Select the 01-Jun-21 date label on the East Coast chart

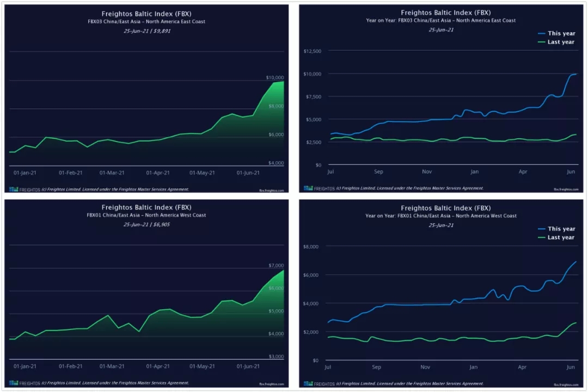[x=248, y=173]
